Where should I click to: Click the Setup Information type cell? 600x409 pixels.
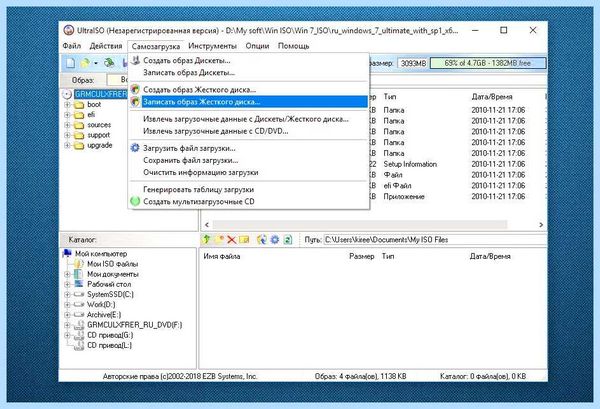[410, 164]
